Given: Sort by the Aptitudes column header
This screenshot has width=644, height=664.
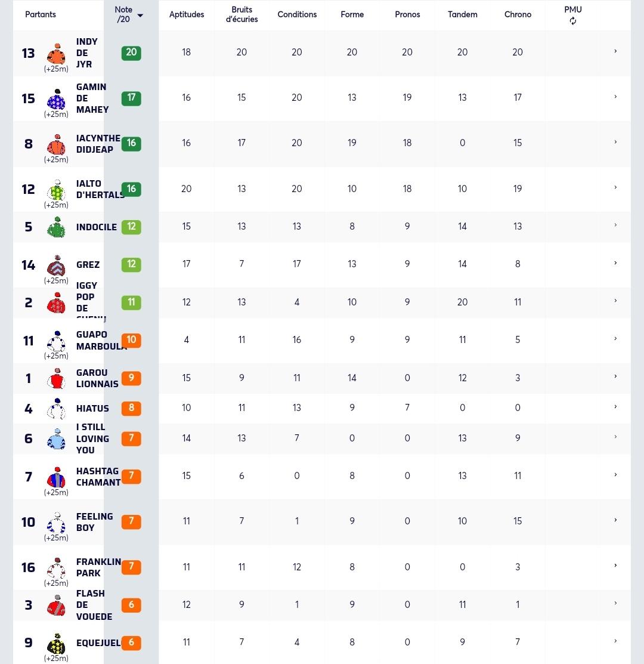Looking at the screenshot, I should point(187,14).
